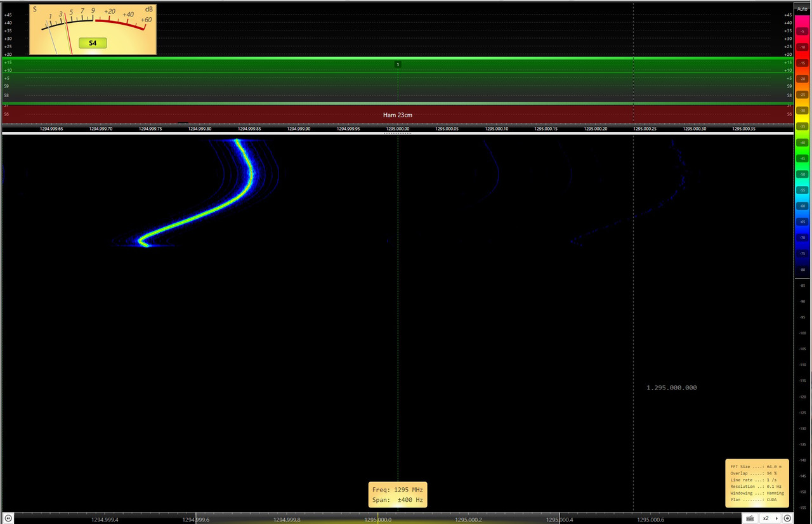812x524 pixels.
Task: Click the receiver marker labeled 1
Action: (398, 65)
